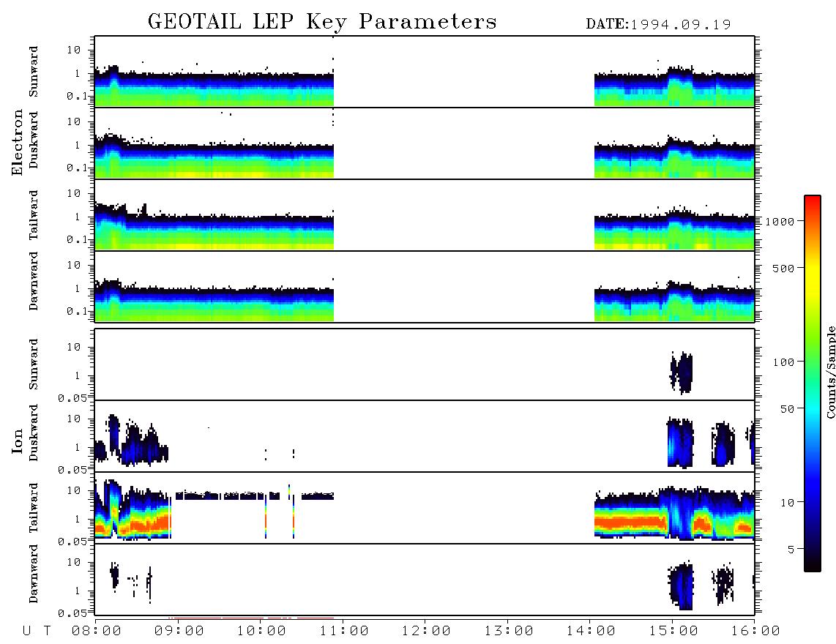Click the "0.05" tick in Ion Dawnward panel
Screen dimensions: 836x644
pyautogui.click(x=72, y=613)
